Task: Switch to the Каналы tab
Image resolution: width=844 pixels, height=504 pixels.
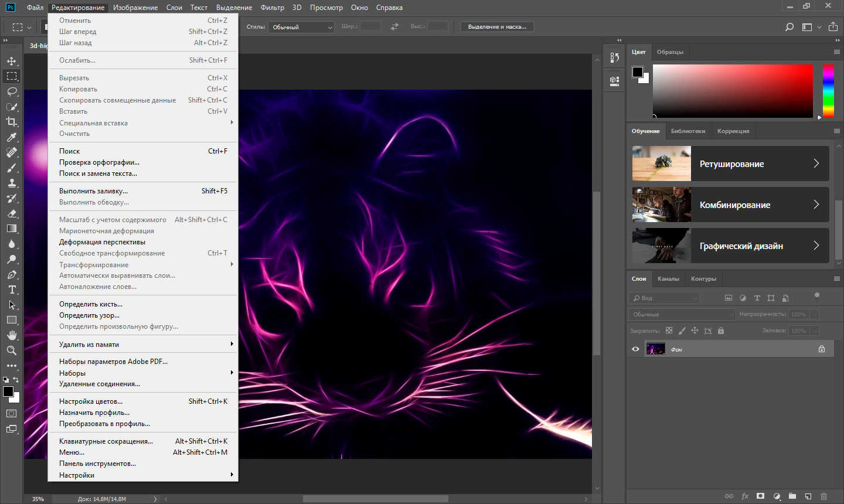Action: 668,279
